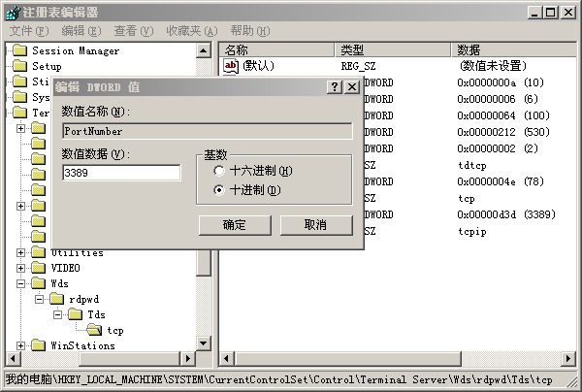
Task: Cancel the dialog with 取消 button
Action: point(316,225)
